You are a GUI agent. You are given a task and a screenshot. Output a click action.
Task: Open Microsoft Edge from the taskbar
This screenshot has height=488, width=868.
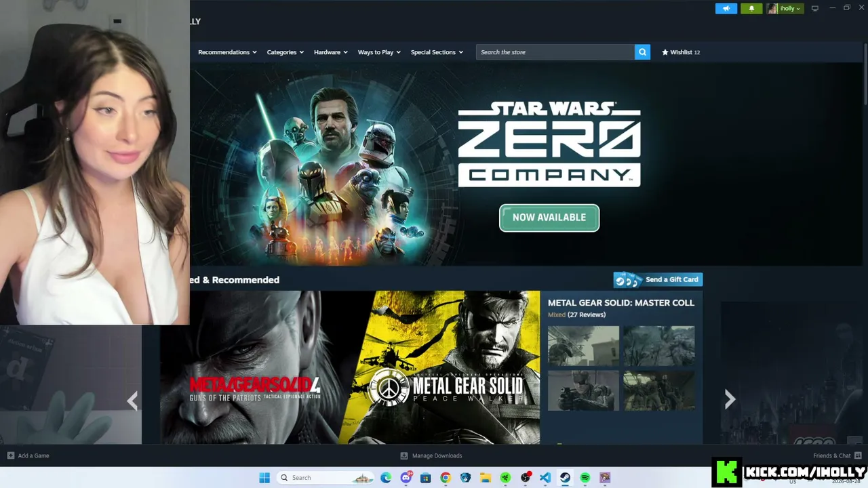pos(386,478)
